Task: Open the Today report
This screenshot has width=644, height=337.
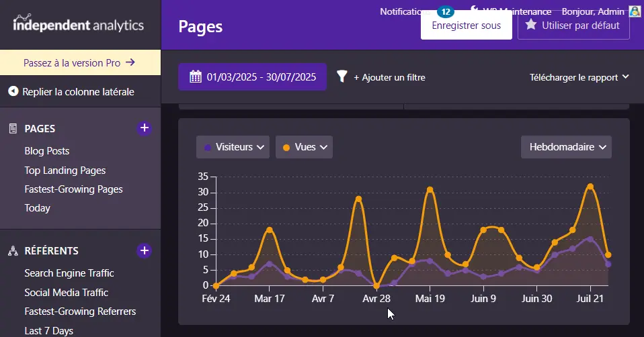Action: 37,208
